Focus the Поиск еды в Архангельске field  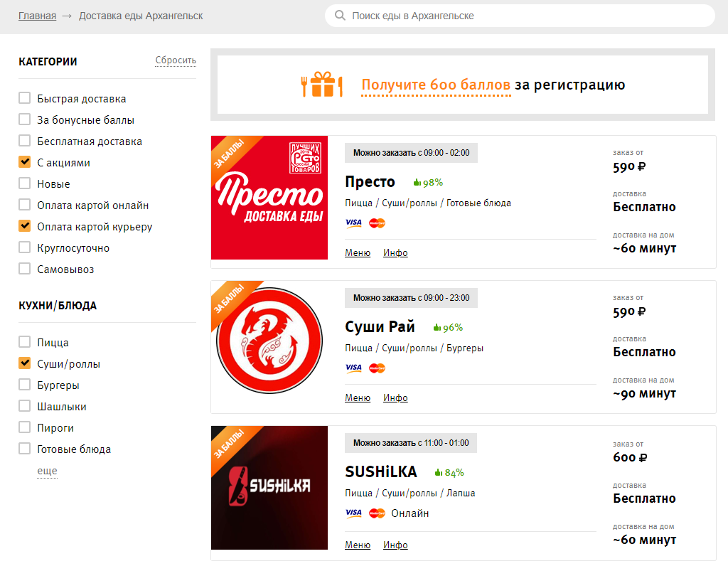(x=520, y=16)
